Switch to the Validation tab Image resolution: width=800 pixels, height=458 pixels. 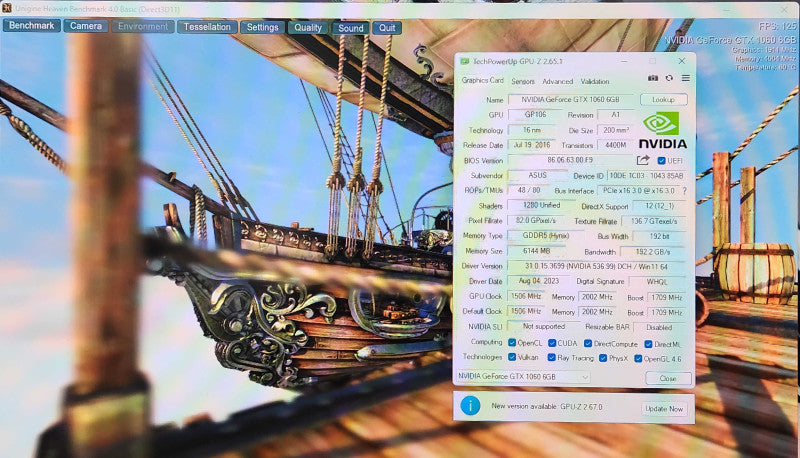coord(595,81)
